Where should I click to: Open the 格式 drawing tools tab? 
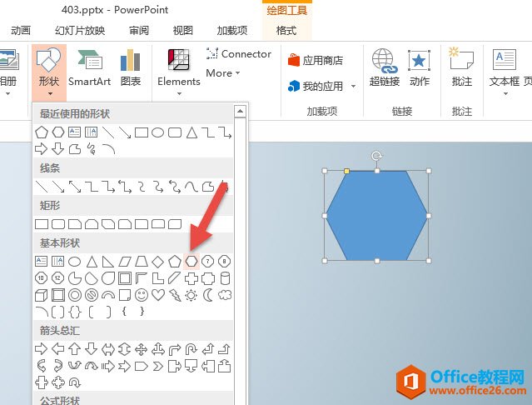point(286,31)
